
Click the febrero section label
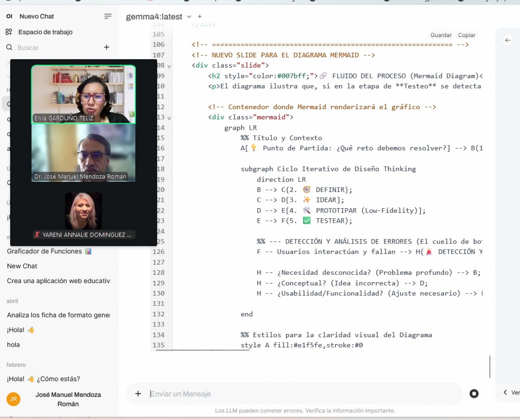[x=16, y=365]
